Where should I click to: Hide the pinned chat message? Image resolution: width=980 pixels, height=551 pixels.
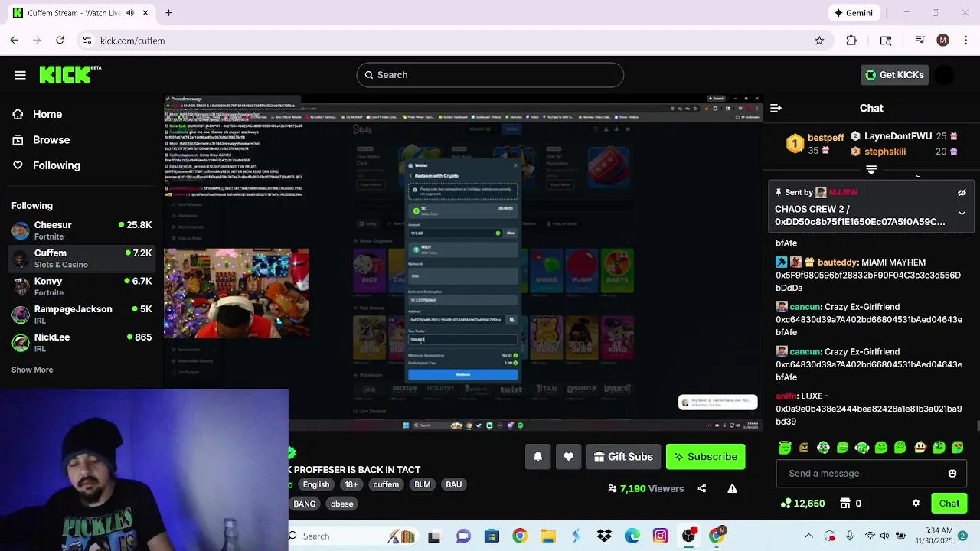coord(962,193)
